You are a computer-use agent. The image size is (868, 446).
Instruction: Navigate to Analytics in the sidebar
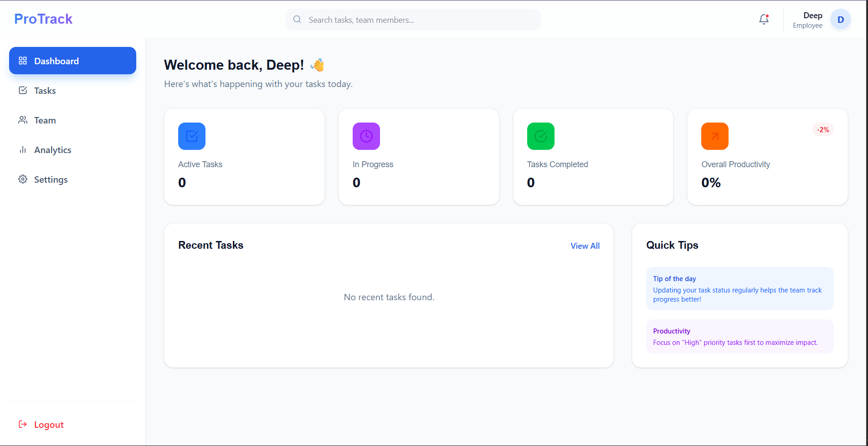[x=52, y=150]
